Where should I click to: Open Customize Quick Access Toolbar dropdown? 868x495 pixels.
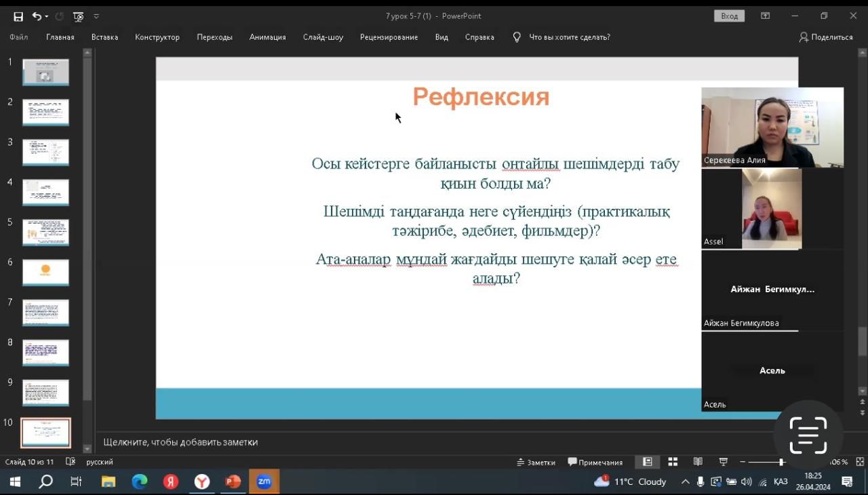click(x=96, y=16)
